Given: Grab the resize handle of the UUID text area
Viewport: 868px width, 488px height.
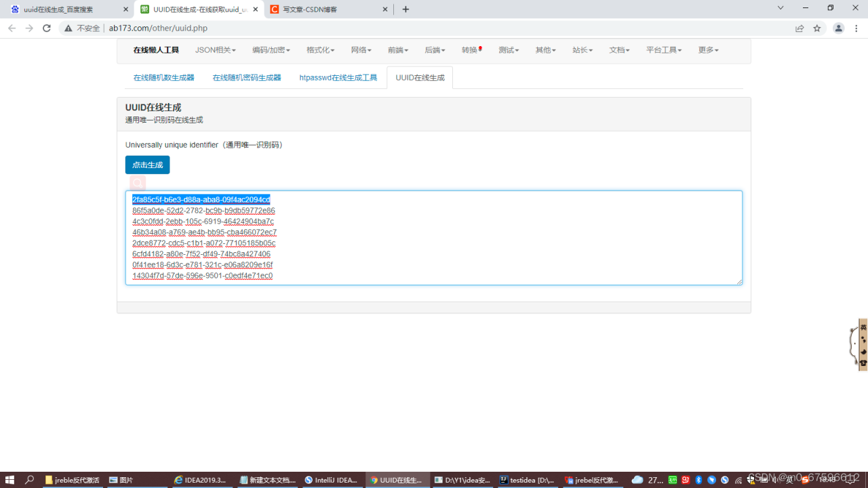Looking at the screenshot, I should [738, 281].
